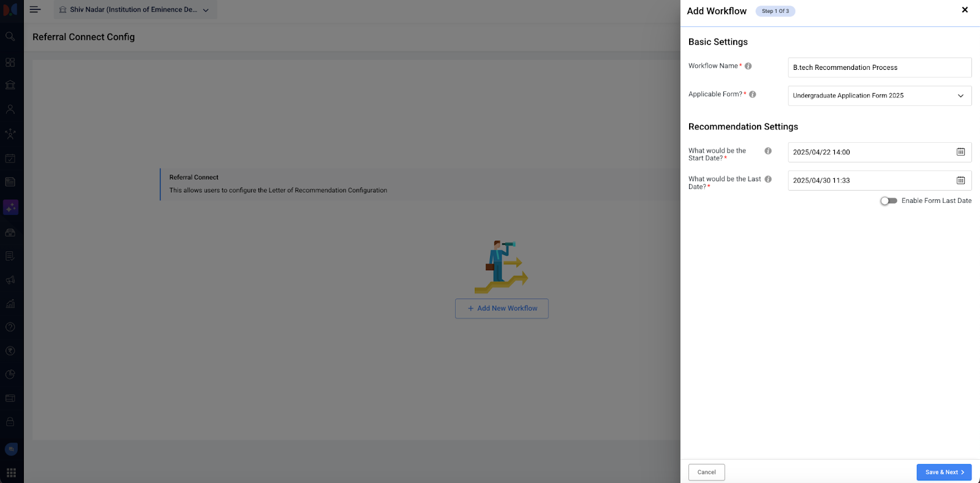
Task: Click the Last Date info icon
Action: (768, 179)
